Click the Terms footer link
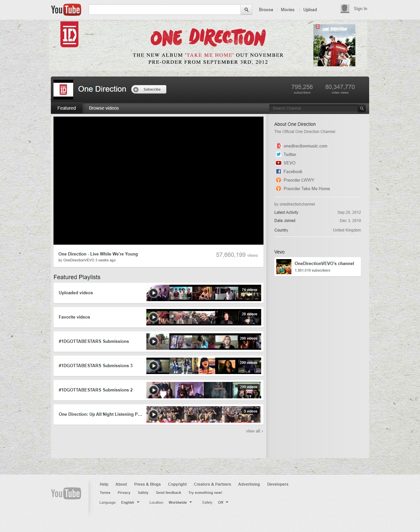This screenshot has width=420, height=532. (x=105, y=493)
